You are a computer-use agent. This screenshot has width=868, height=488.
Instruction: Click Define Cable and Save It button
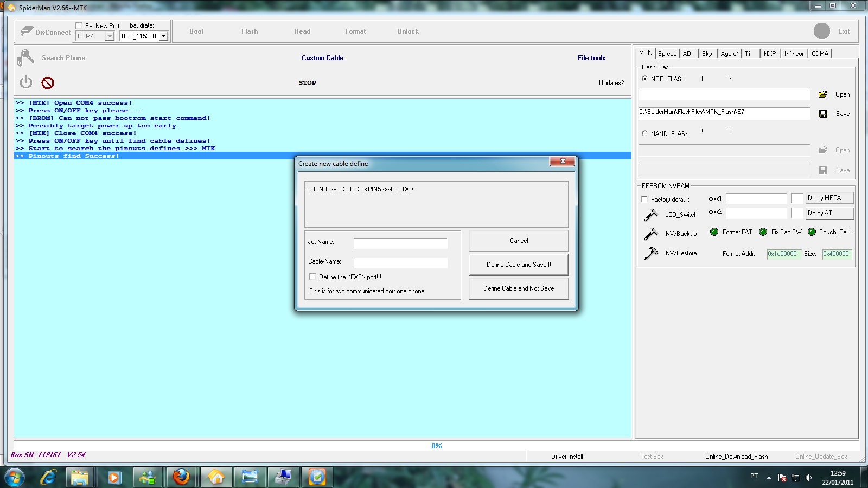(x=519, y=265)
